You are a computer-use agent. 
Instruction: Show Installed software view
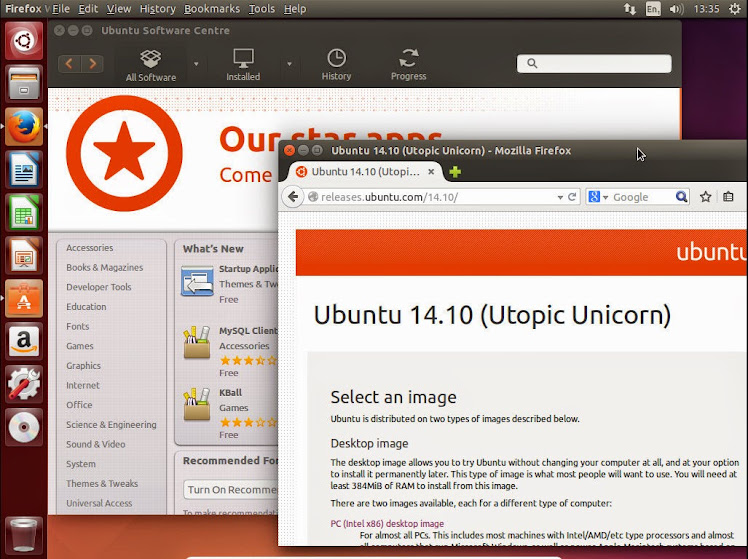click(x=243, y=65)
